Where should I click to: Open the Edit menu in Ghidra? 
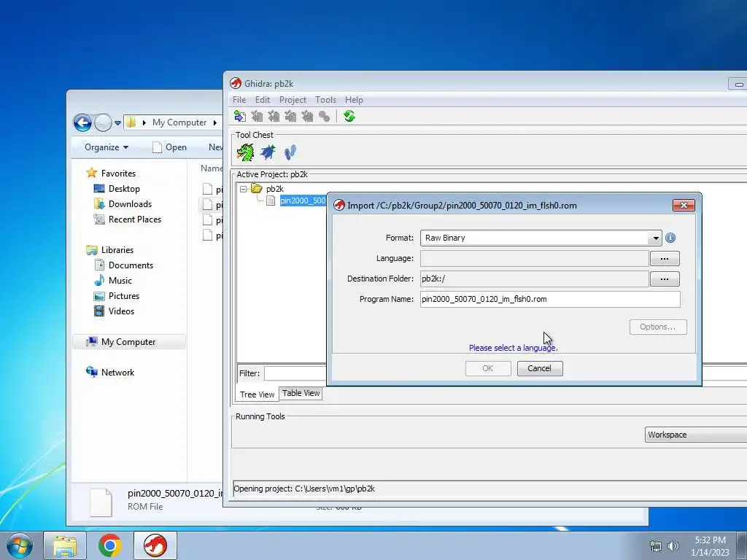(x=263, y=99)
